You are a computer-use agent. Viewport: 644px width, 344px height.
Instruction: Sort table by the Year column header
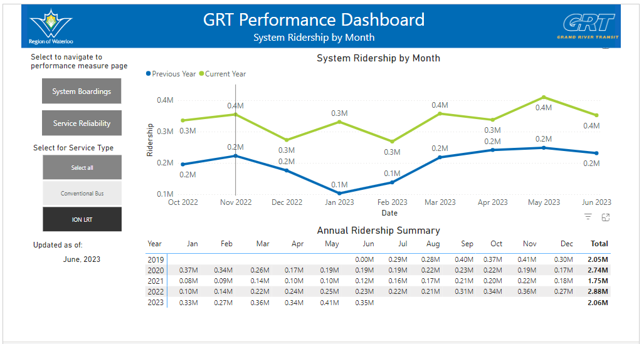coord(154,244)
